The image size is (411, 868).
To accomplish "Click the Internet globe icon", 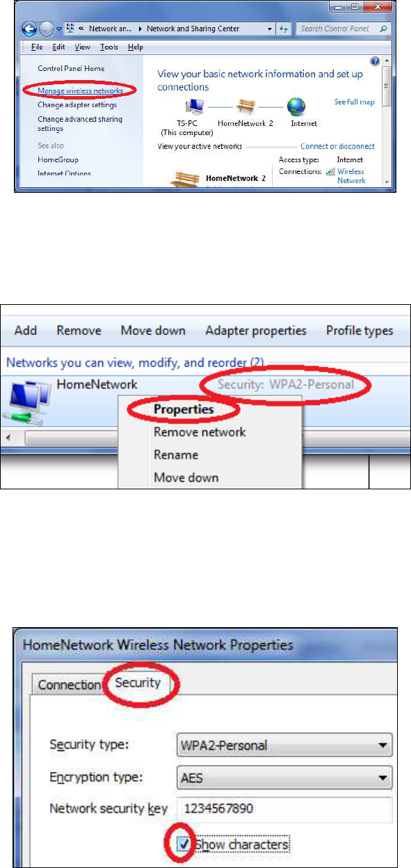I will [x=296, y=107].
